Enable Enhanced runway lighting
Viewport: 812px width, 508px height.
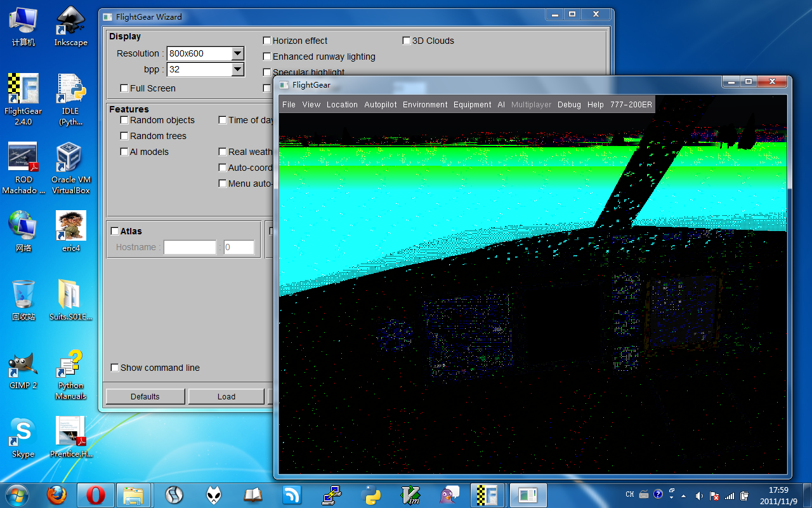coord(267,57)
